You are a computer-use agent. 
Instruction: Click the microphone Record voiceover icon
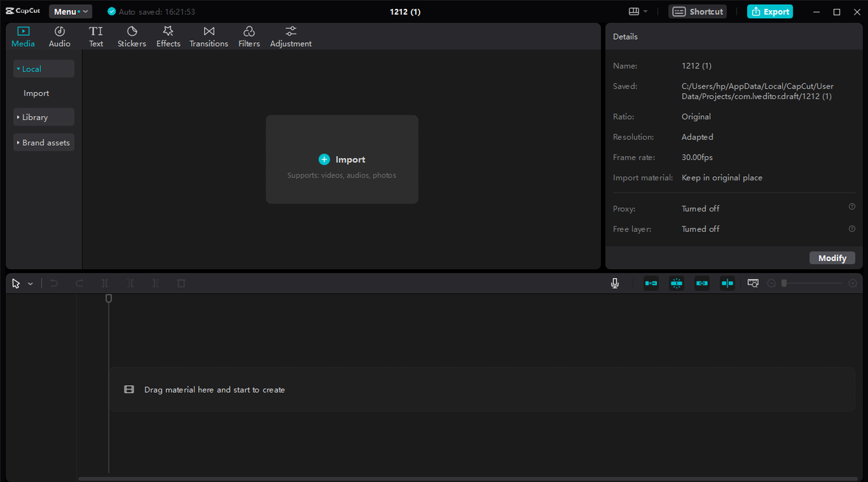(x=614, y=283)
